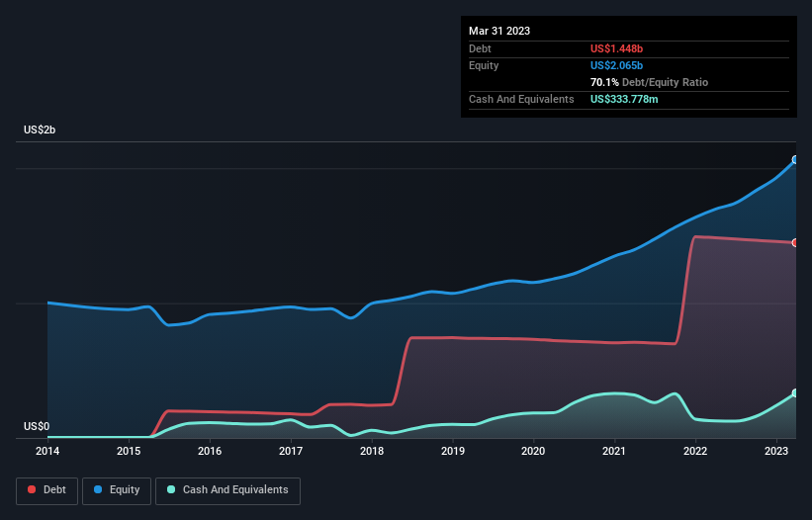Click the 70.1% Debt/Equity Ratio text
Screen dimensions: 812x520
coord(649,82)
